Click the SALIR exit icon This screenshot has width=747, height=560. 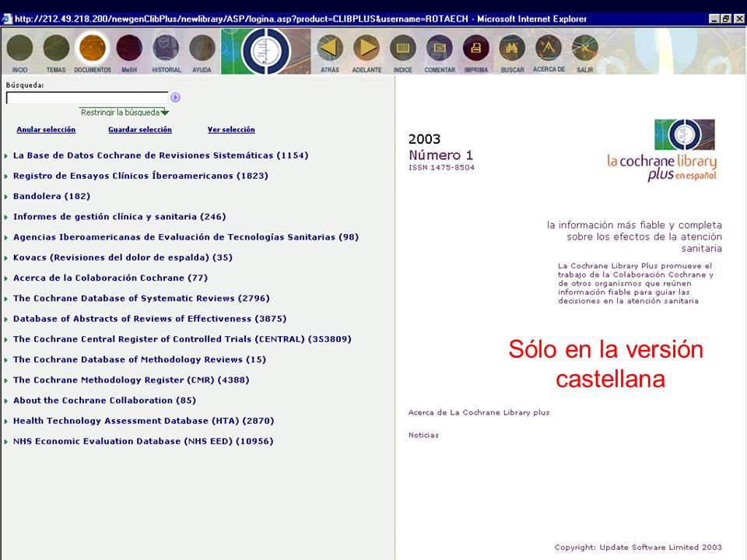(585, 48)
